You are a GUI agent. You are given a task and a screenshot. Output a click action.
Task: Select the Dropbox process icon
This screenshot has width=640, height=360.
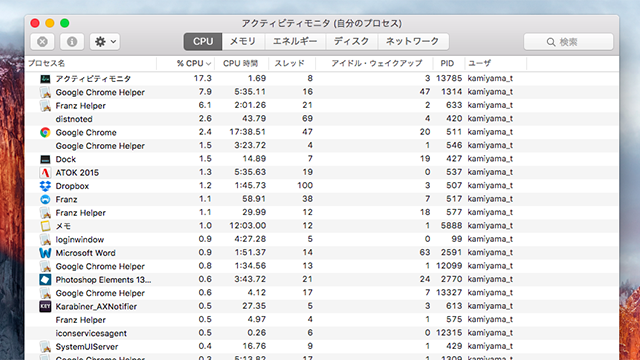click(x=45, y=186)
